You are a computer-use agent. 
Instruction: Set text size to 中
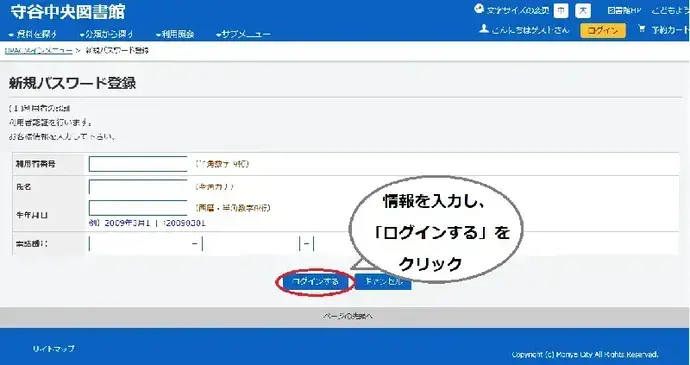click(x=561, y=11)
